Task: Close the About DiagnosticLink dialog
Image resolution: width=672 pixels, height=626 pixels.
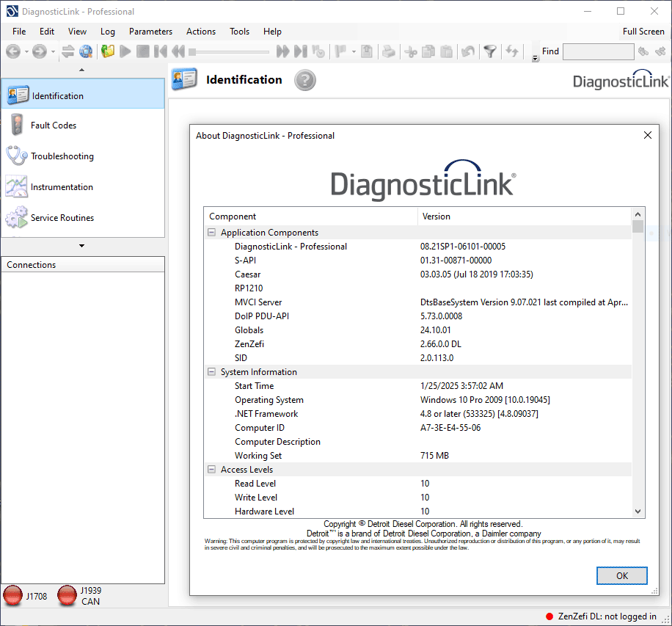Action: 648,135
